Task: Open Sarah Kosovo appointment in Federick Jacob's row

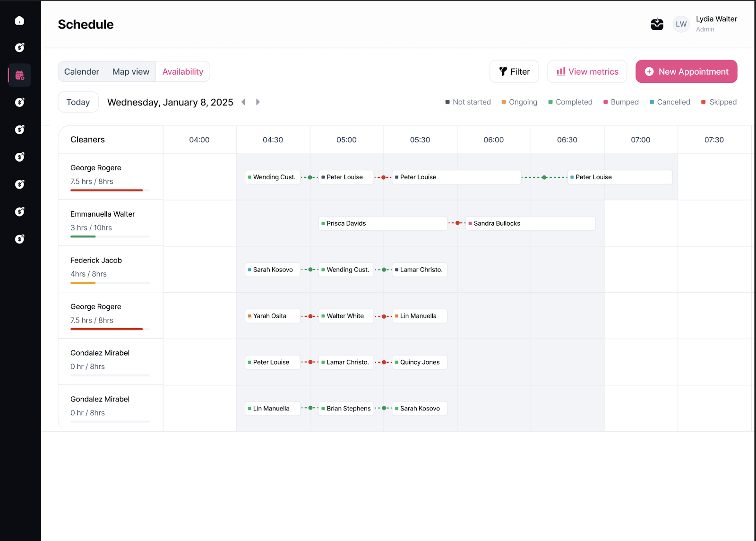Action: tap(272, 270)
